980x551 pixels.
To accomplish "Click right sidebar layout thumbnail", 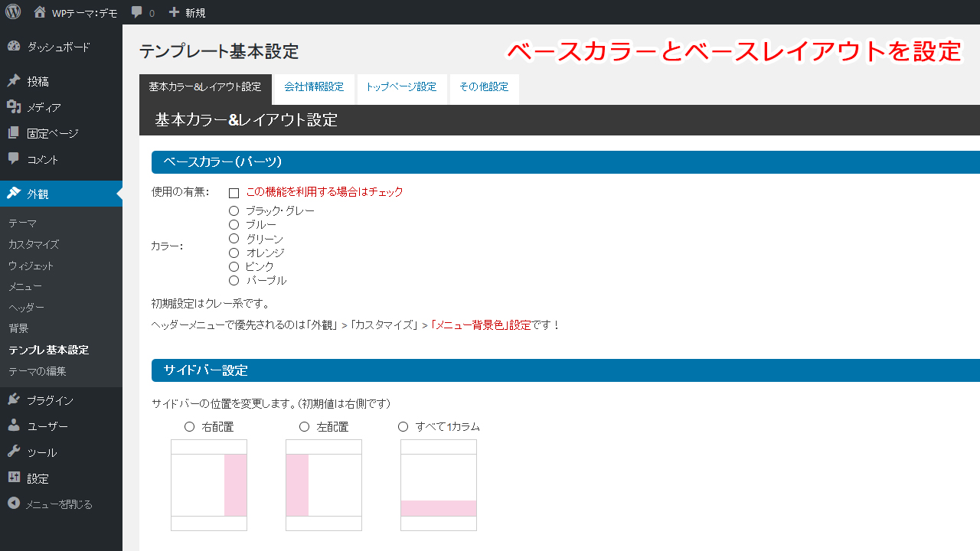I will pos(209,485).
